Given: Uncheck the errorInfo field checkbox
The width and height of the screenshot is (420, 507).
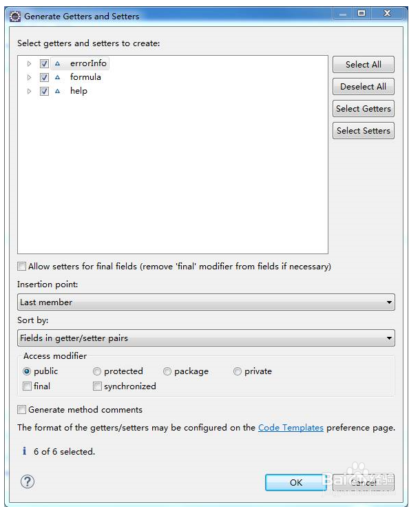Looking at the screenshot, I should click(44, 63).
